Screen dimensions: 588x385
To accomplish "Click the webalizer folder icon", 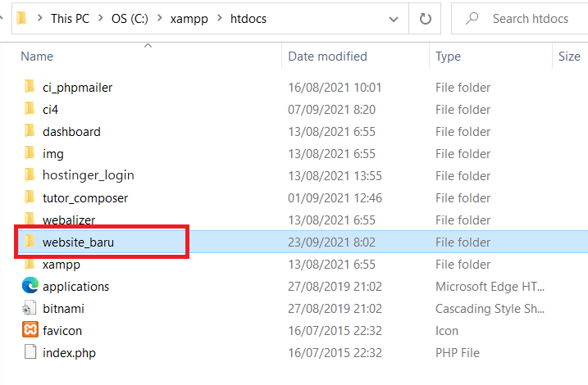I will 30,220.
